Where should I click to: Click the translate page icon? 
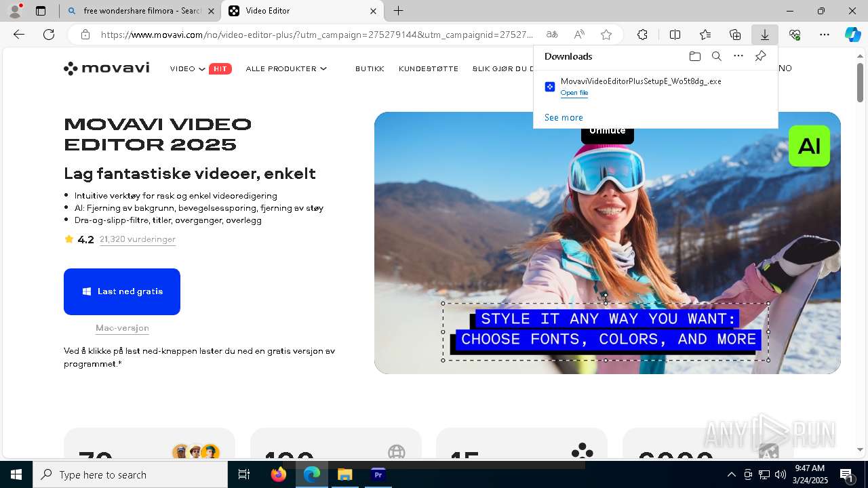point(552,35)
